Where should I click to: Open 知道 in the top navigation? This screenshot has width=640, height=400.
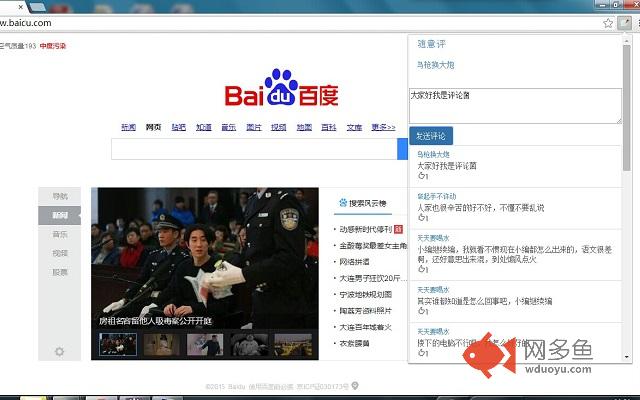[x=204, y=127]
